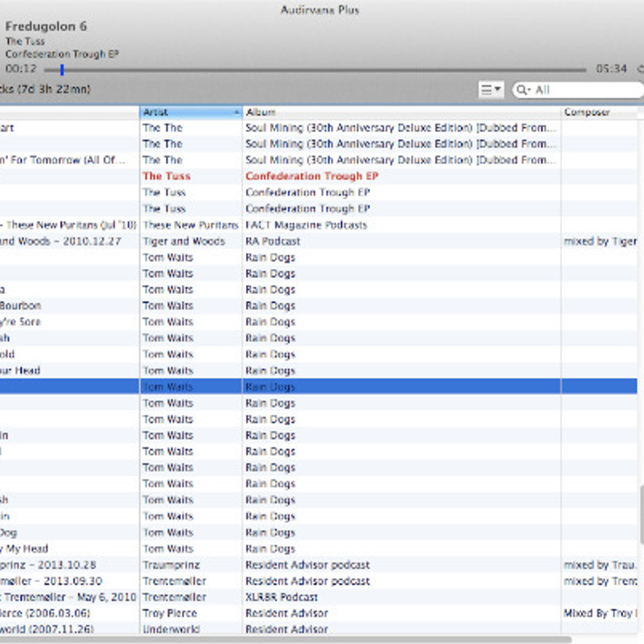
Task: Click the total library duration 7d 3h 22mn
Action: tap(54, 89)
